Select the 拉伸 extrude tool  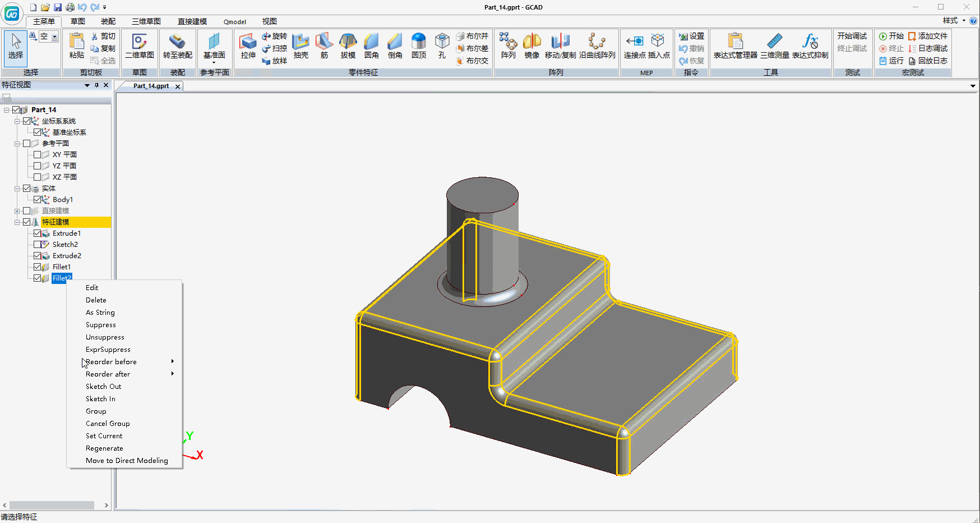[x=248, y=46]
